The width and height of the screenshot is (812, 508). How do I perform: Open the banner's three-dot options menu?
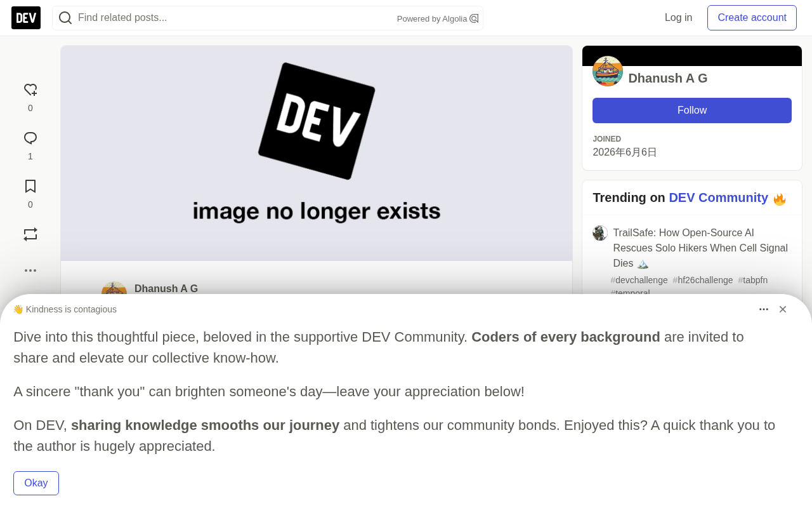764,309
